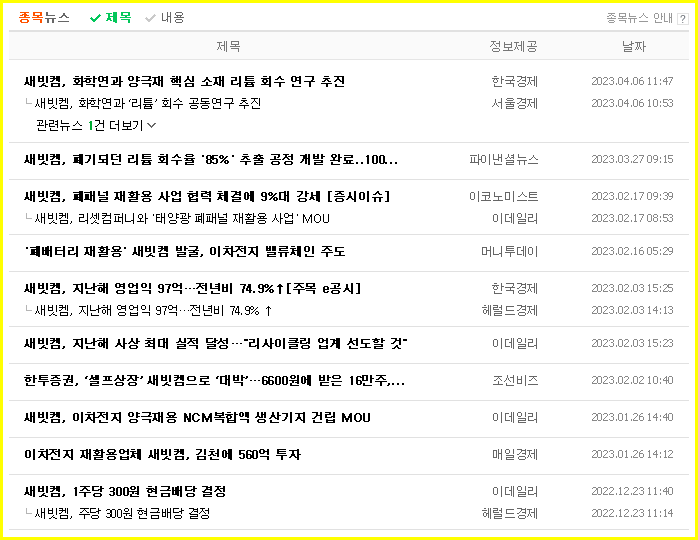Open article on 폐패널 재활용 9%대 강세

tap(207, 196)
